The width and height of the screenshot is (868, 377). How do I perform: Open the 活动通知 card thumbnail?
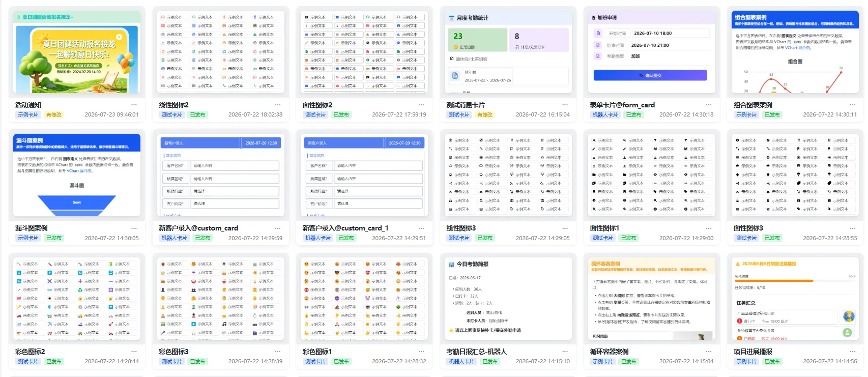tap(77, 52)
